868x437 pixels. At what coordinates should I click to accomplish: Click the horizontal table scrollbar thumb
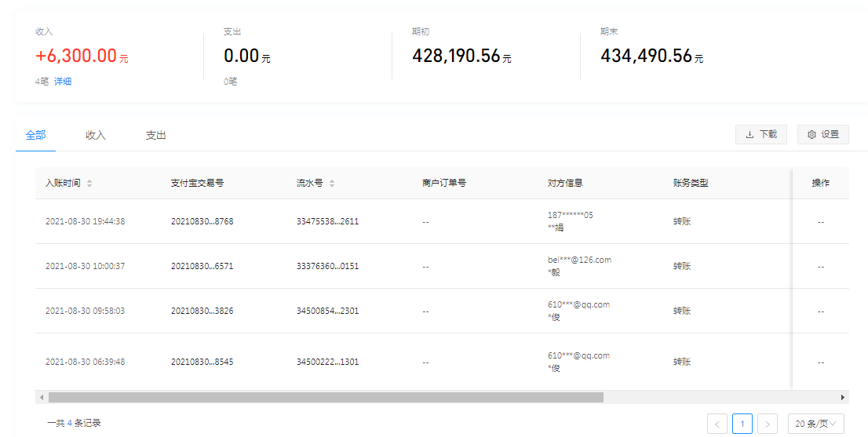[x=326, y=398]
